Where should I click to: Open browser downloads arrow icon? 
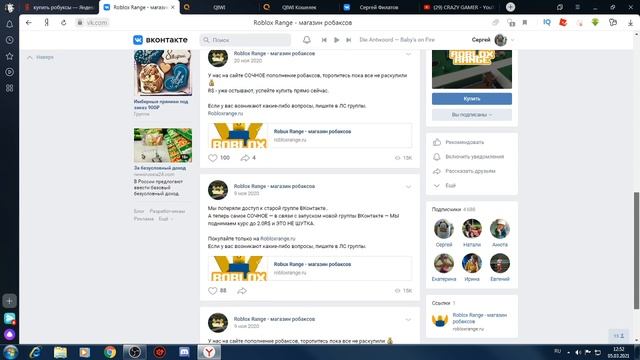click(x=631, y=23)
